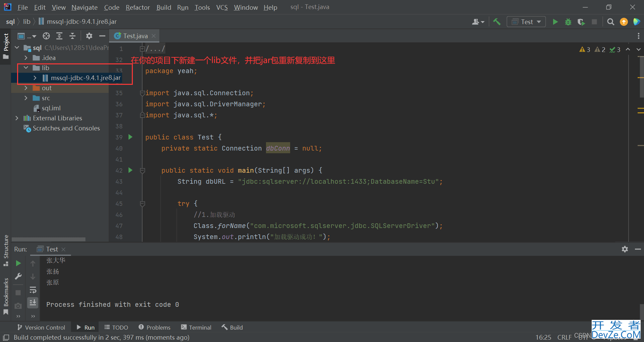
Task: Open Search Everywhere with the magnifier icon
Action: [x=611, y=22]
